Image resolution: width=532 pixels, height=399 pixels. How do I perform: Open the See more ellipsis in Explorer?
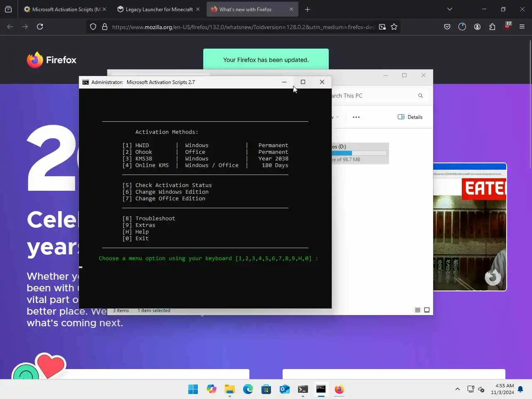coord(356,117)
